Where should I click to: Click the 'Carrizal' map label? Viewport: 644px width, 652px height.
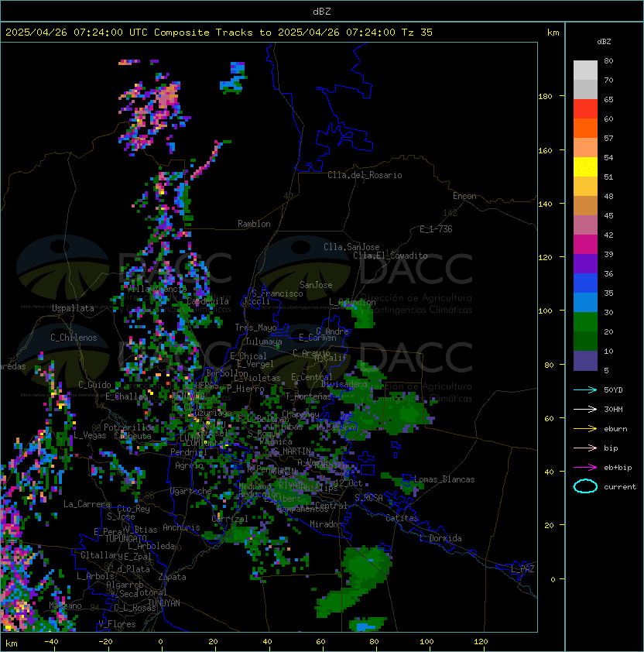pos(229,519)
